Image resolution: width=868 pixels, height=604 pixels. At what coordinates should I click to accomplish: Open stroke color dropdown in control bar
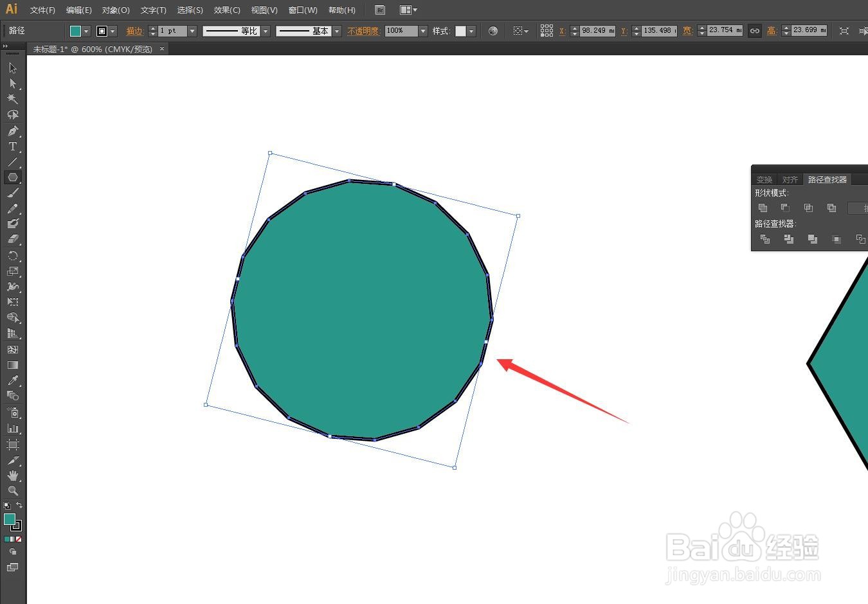click(x=113, y=31)
